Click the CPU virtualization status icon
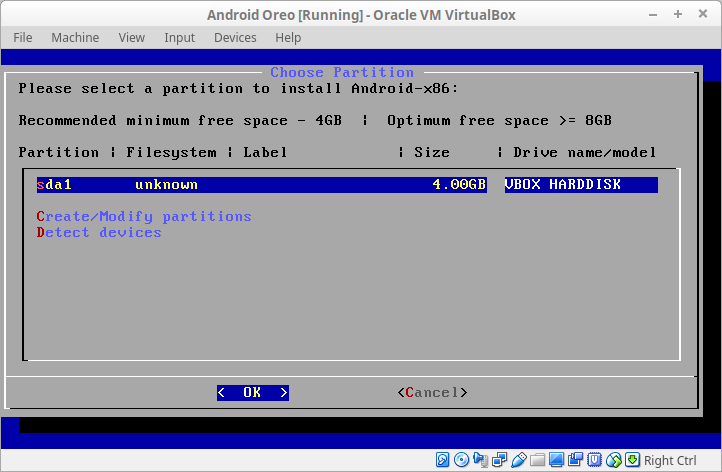The width and height of the screenshot is (722, 472). [594, 460]
